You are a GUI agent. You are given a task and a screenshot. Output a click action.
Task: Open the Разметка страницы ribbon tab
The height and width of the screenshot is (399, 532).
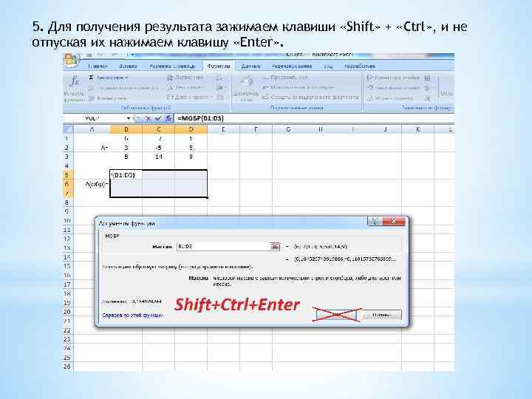point(172,66)
